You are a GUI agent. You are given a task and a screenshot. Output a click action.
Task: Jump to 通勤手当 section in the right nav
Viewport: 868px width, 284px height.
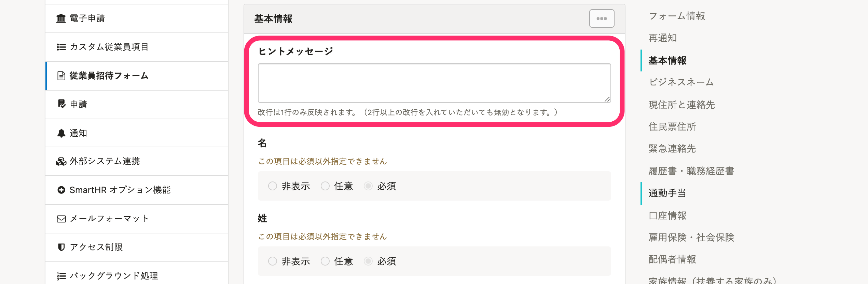(x=667, y=193)
